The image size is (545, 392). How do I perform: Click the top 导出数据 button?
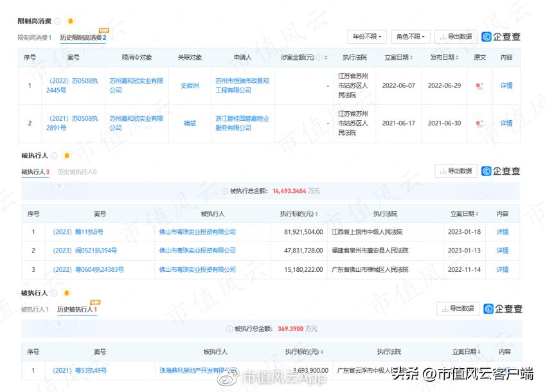pyautogui.click(x=457, y=37)
